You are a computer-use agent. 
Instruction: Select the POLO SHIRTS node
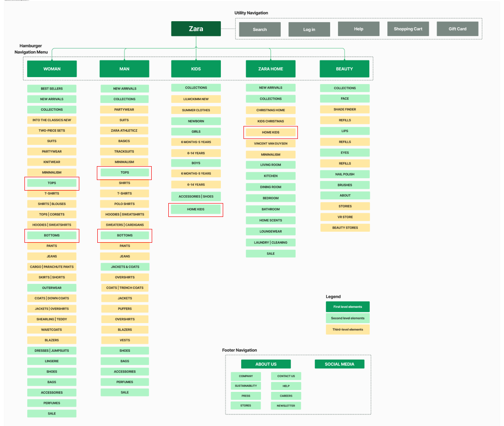[x=125, y=204]
